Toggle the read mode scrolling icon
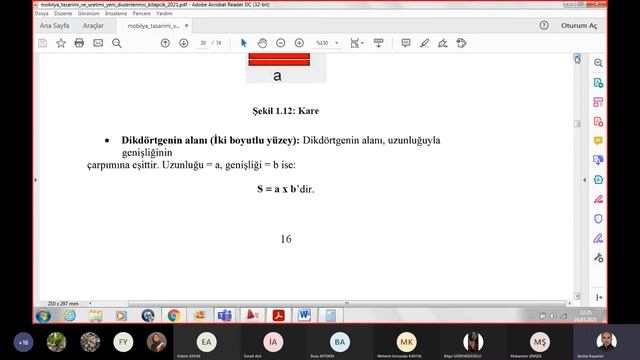Viewport: 640px width, 360px height. (x=378, y=43)
